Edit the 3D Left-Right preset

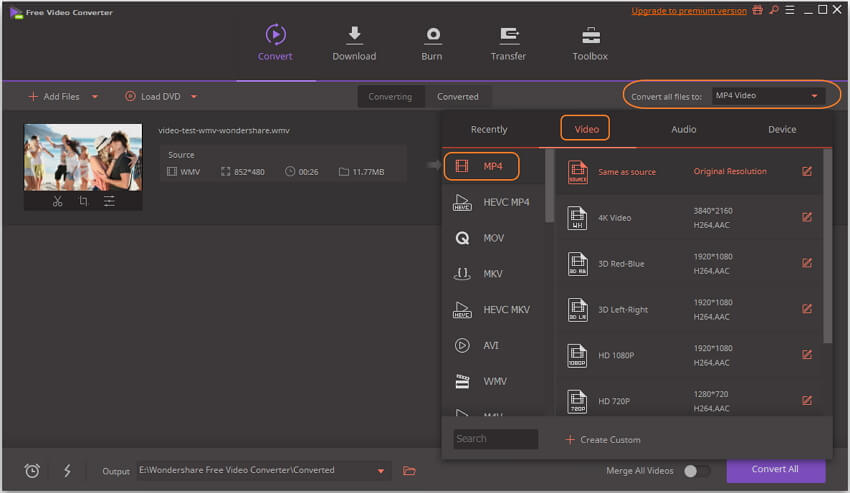807,309
